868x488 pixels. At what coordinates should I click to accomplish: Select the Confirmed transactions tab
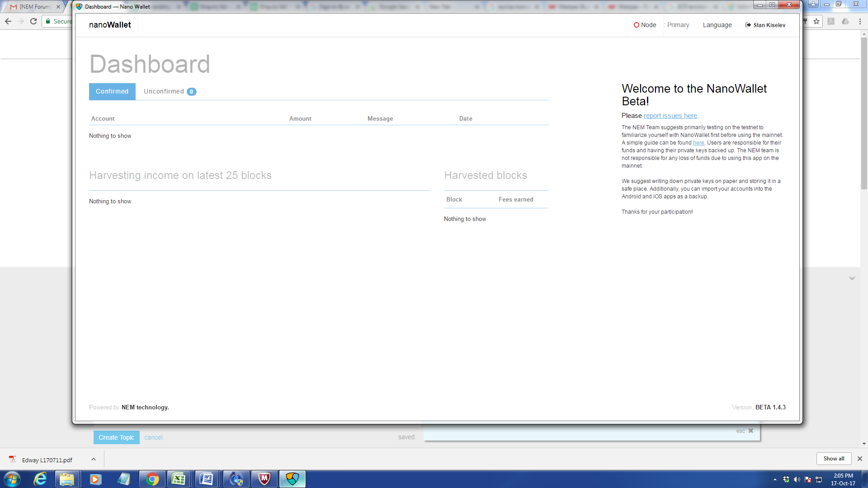click(112, 91)
